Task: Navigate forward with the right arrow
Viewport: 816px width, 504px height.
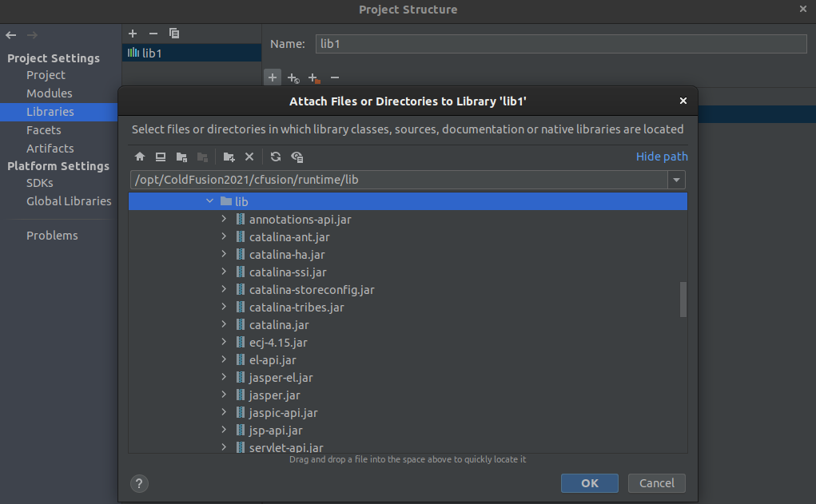Action: (32, 35)
